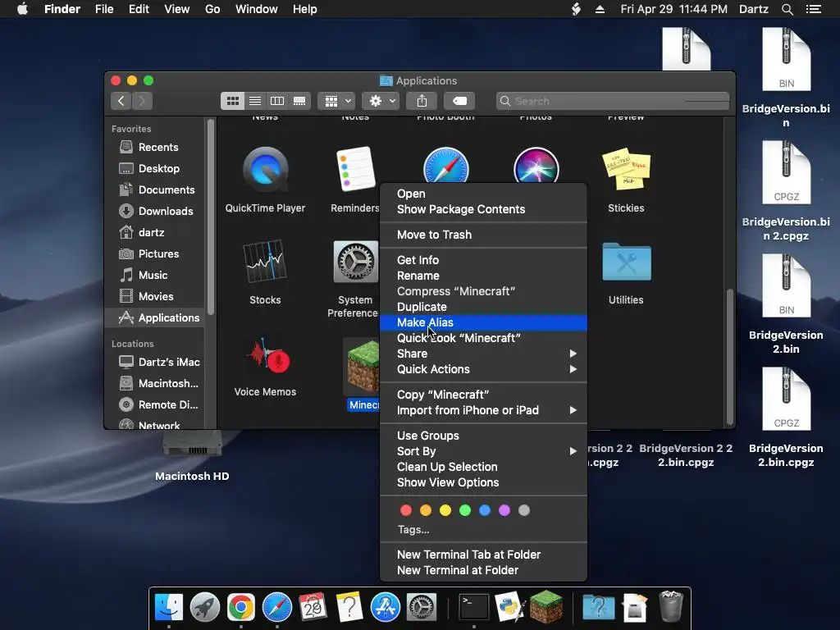Choose Copy "Minecraft"
The width and height of the screenshot is (840, 630).
pyautogui.click(x=483, y=395)
